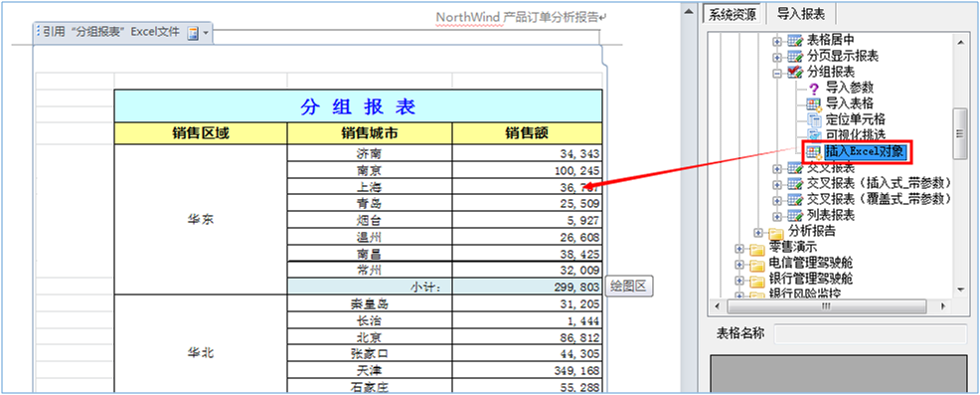Expand the 分析报告 folder node
This screenshot has width=980, height=395.
coord(758,232)
